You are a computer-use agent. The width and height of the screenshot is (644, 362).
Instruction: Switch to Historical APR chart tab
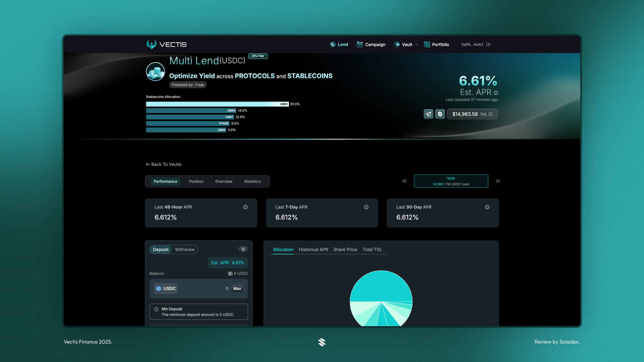313,250
